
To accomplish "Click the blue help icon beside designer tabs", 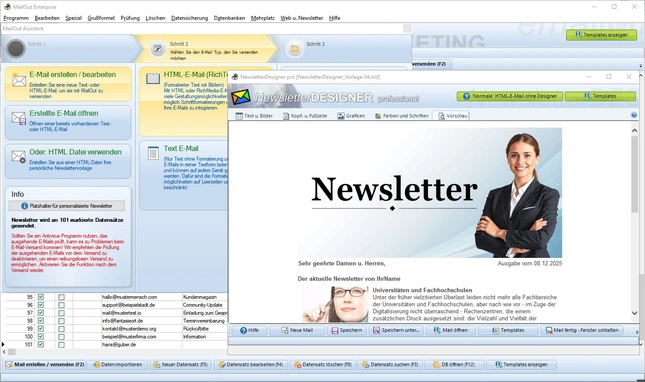I will 634,115.
